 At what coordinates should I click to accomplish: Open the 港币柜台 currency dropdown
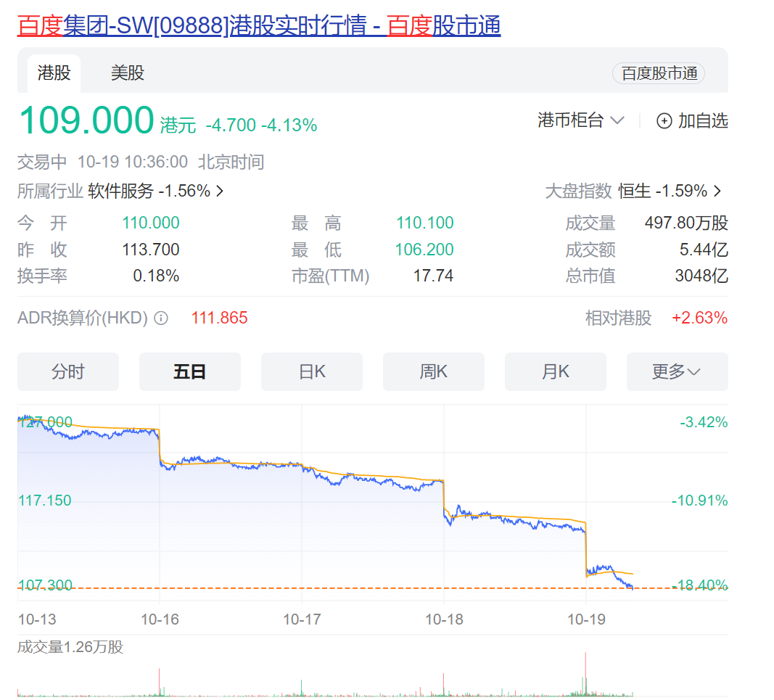click(x=581, y=121)
